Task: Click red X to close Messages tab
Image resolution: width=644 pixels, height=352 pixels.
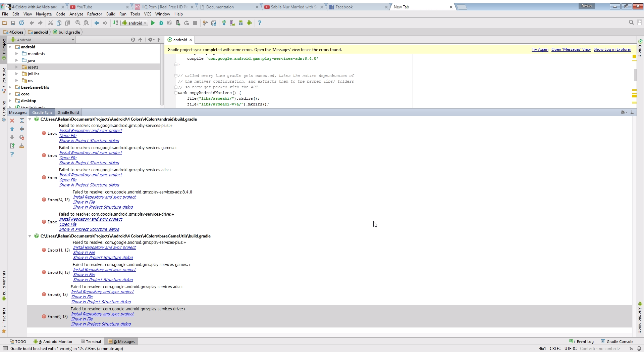Action: (x=12, y=121)
